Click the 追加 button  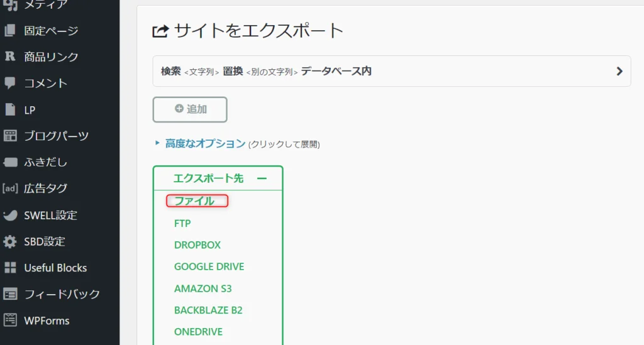tap(190, 109)
